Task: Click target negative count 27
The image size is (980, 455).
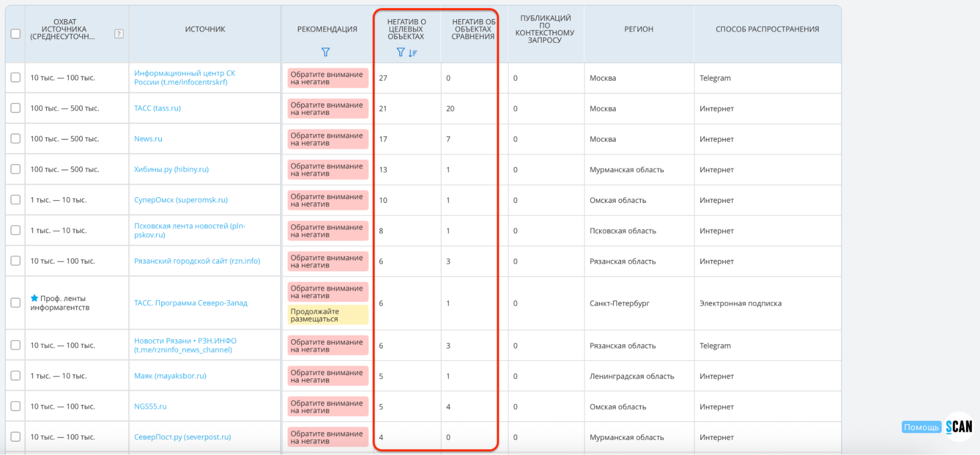Action: coord(383,78)
